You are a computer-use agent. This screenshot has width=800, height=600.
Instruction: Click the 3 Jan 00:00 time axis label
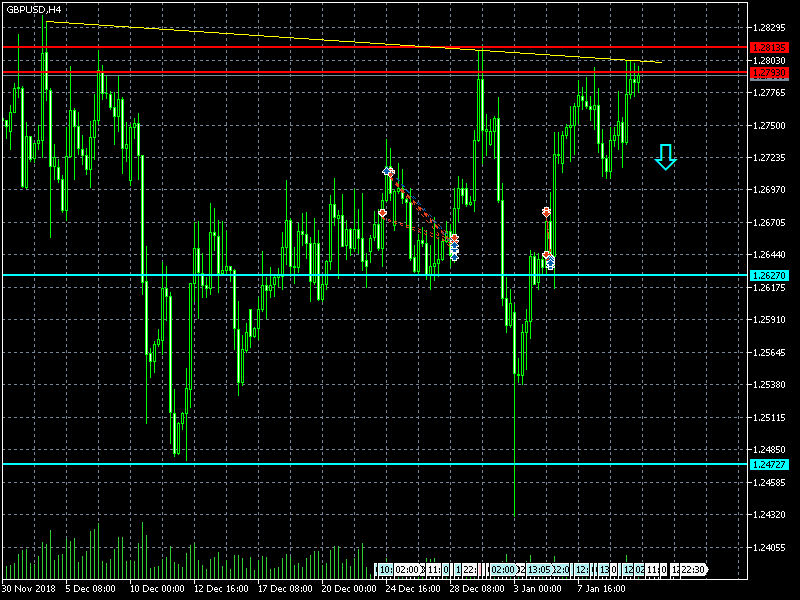pos(538,588)
